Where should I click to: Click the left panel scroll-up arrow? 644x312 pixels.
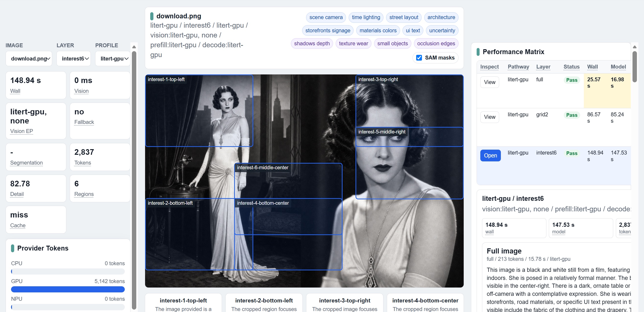[x=134, y=47]
